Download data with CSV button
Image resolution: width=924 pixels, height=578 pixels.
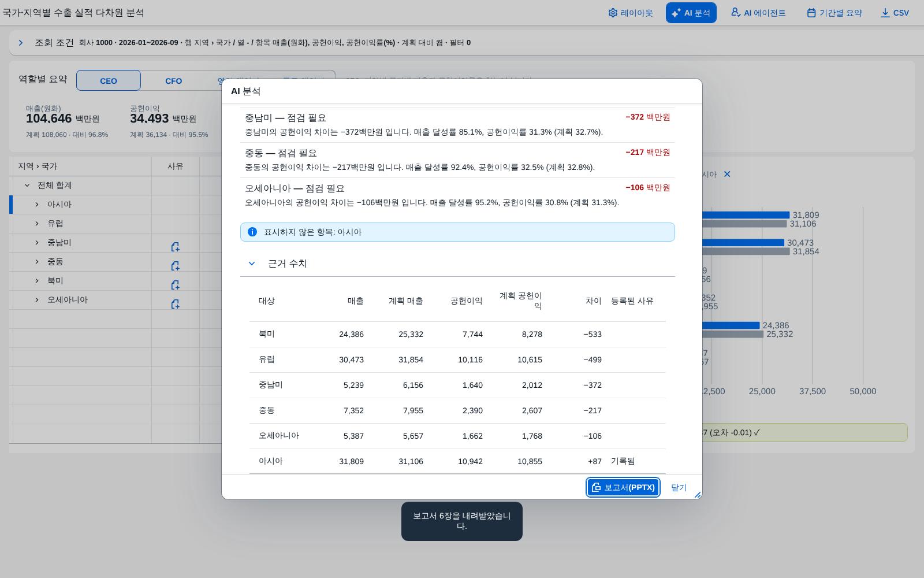pos(895,13)
